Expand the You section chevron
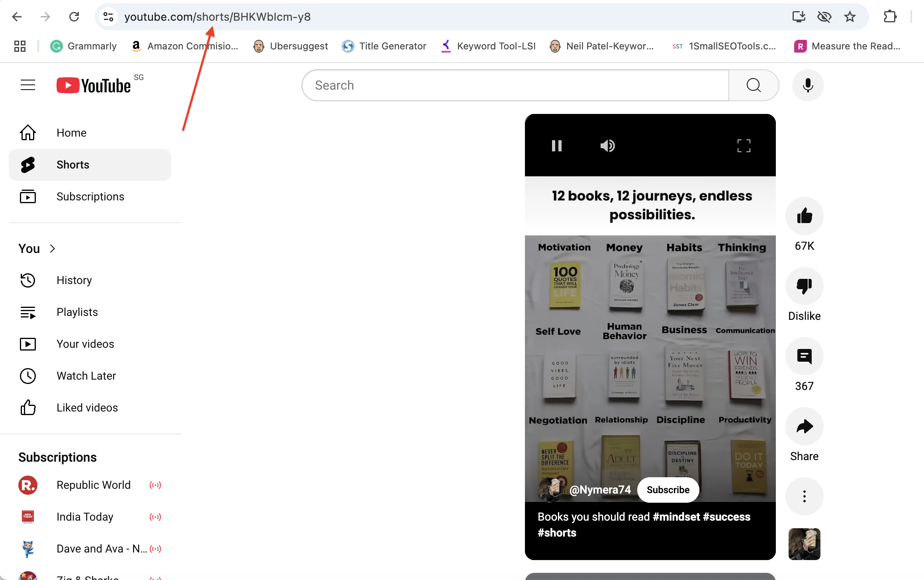 tap(53, 249)
